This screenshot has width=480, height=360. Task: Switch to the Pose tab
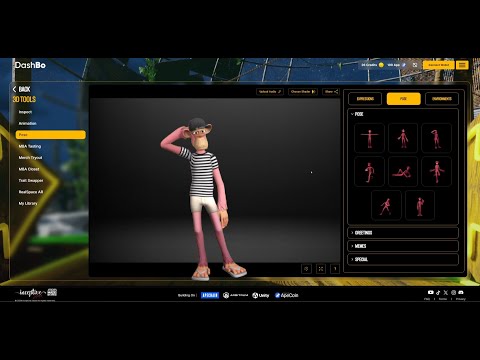(403, 99)
